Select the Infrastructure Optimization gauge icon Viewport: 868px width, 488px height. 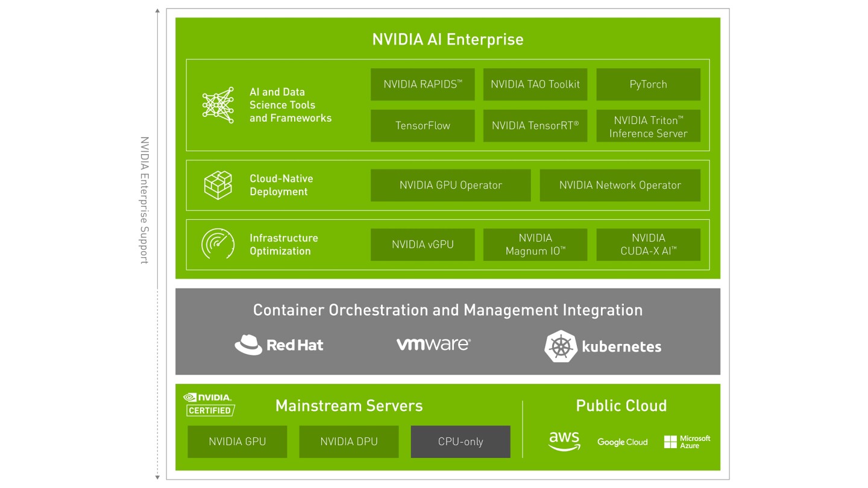218,244
